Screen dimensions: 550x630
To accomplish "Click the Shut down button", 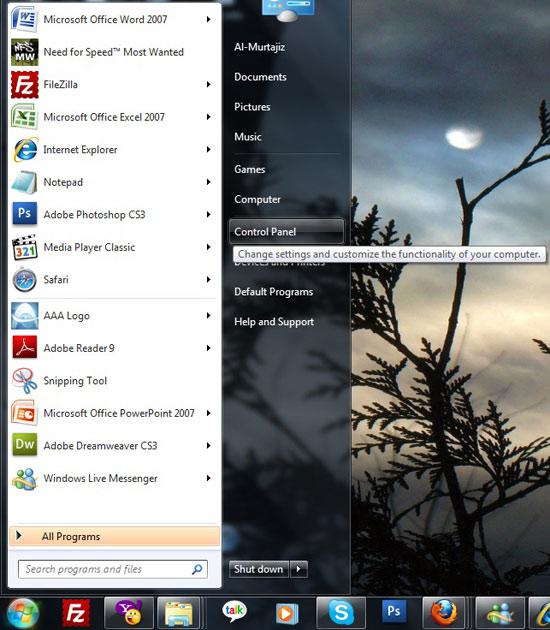I will [259, 569].
